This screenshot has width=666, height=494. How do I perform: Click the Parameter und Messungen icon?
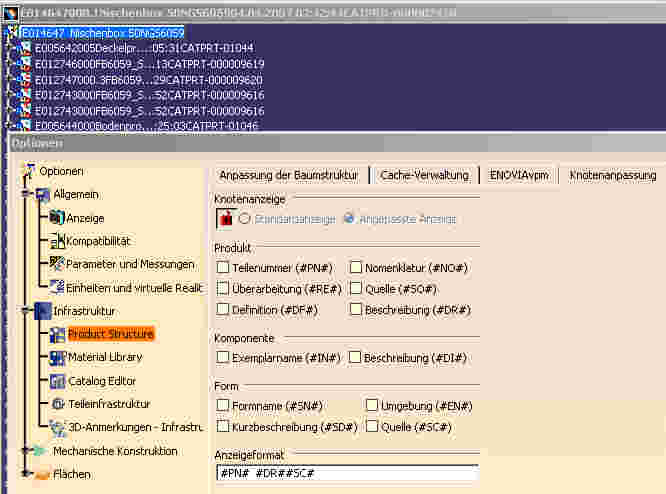(57, 264)
